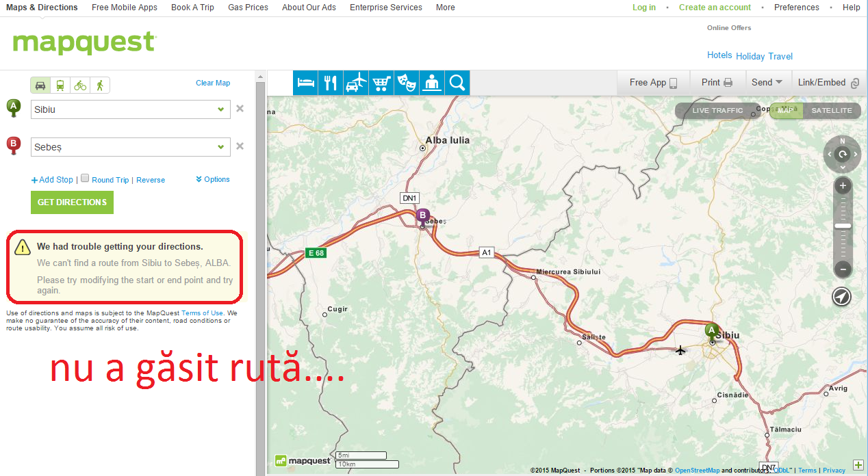Remove the Sebeș stop with its X
This screenshot has height=476, width=868.
click(240, 146)
